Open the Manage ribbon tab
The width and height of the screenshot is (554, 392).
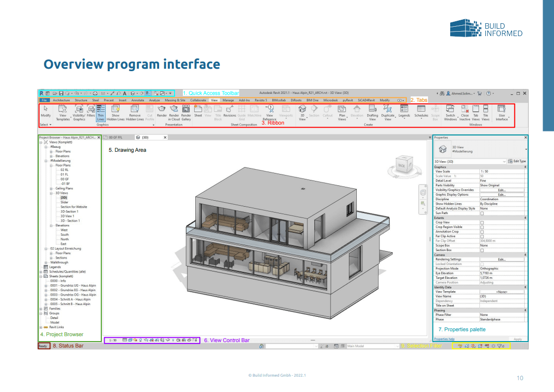tap(228, 100)
